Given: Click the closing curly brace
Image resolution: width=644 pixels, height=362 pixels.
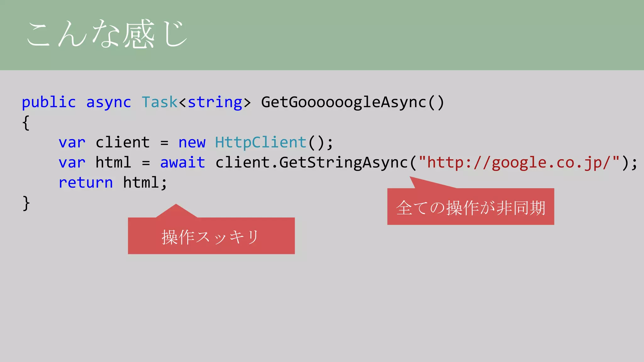Looking at the screenshot, I should pyautogui.click(x=26, y=203).
